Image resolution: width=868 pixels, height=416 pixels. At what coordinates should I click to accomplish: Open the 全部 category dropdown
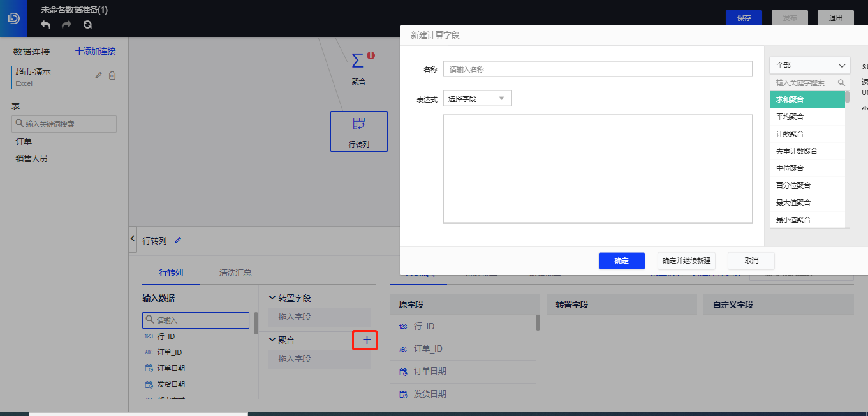(809, 65)
